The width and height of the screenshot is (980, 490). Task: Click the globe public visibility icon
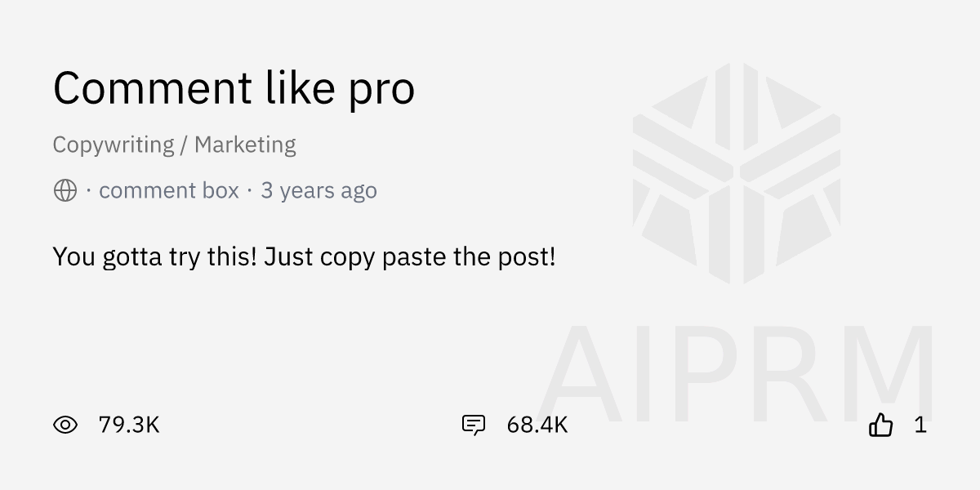point(65,191)
